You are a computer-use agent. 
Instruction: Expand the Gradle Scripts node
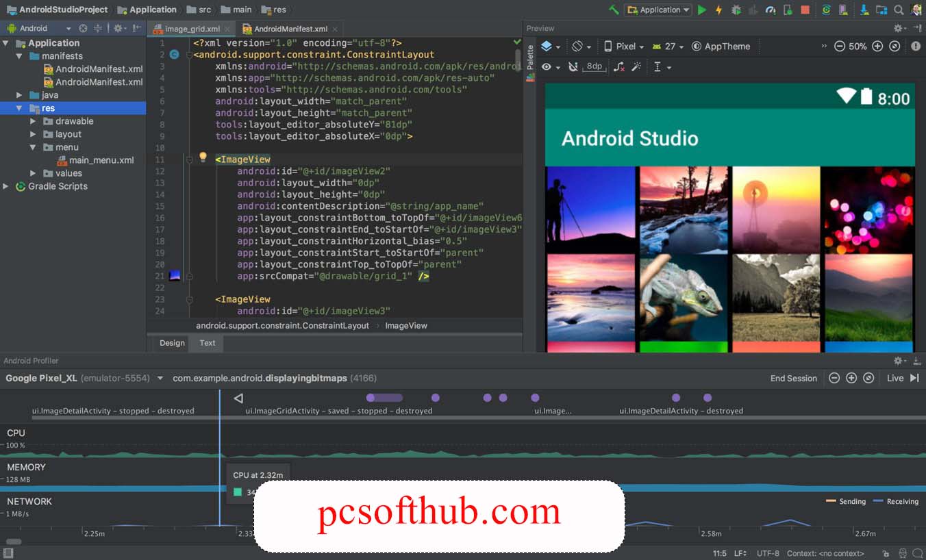pos(6,186)
